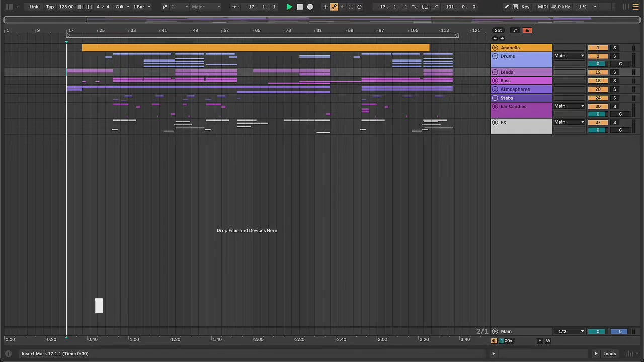Click the Stop transport button

300,7
